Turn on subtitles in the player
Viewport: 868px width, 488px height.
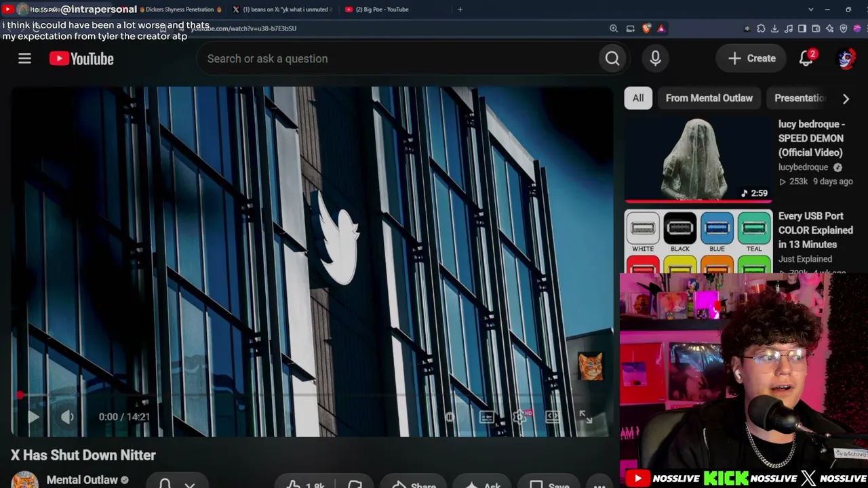(x=486, y=417)
